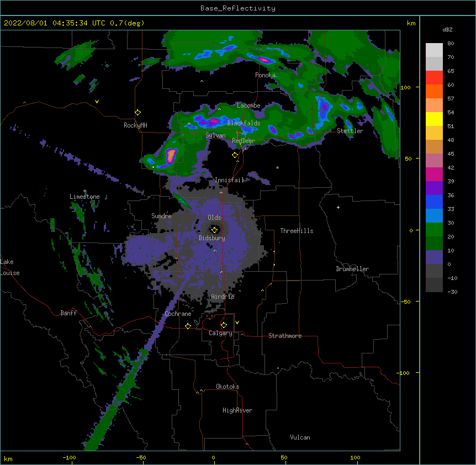Click the yellow diamond marker above Calgary label
Image resolution: width=476 pixels, height=465 pixels.
(x=224, y=325)
